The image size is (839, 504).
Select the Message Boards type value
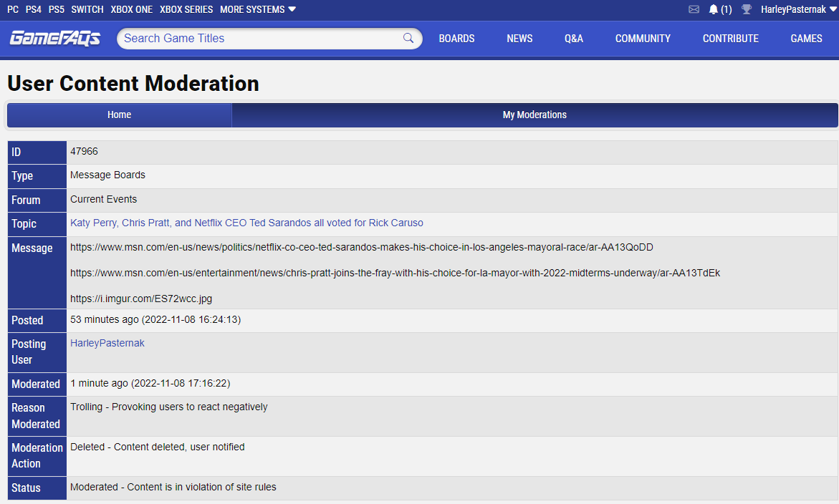point(107,175)
